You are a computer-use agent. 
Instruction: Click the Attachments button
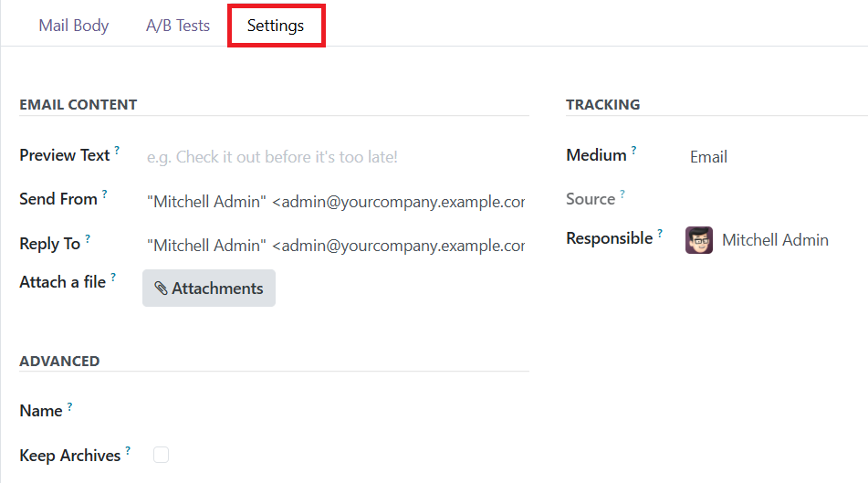209,288
